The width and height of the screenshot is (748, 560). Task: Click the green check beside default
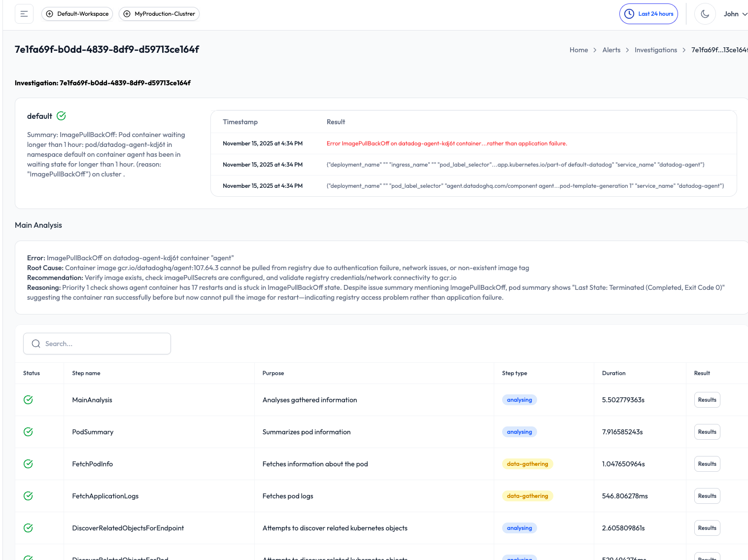pos(61,116)
